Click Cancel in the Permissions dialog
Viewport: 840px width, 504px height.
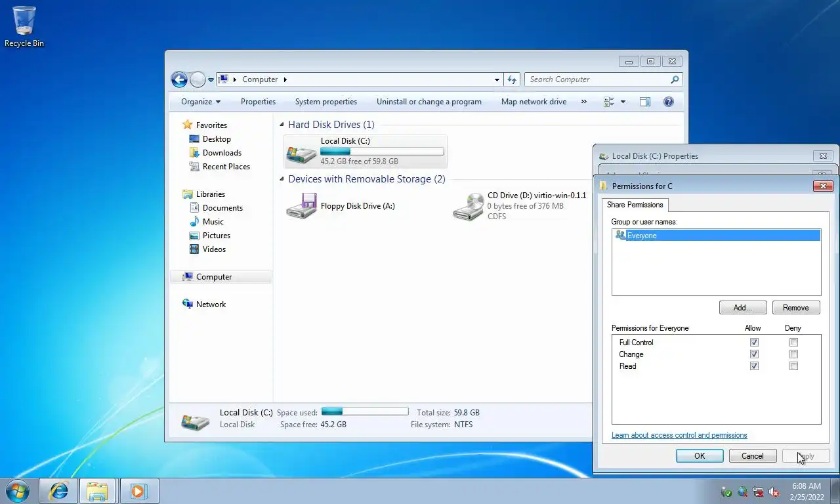(753, 456)
